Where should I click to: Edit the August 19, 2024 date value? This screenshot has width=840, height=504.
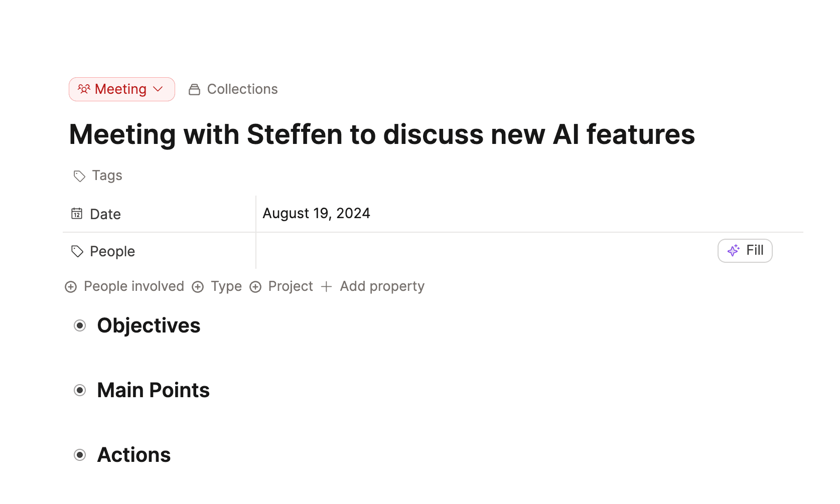click(316, 214)
